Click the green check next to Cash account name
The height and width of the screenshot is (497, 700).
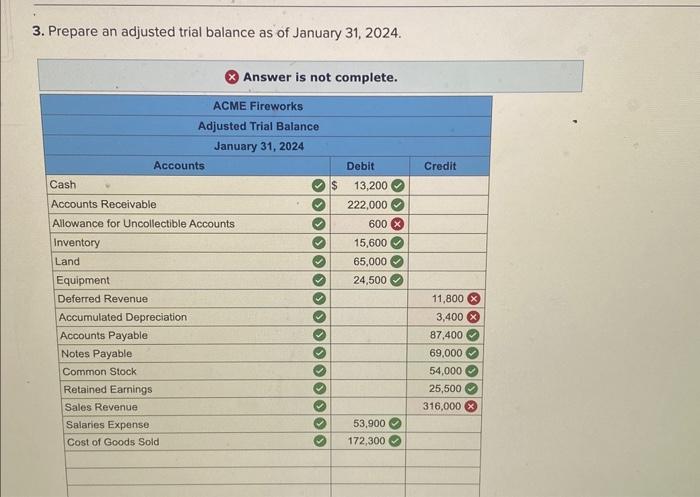click(318, 185)
